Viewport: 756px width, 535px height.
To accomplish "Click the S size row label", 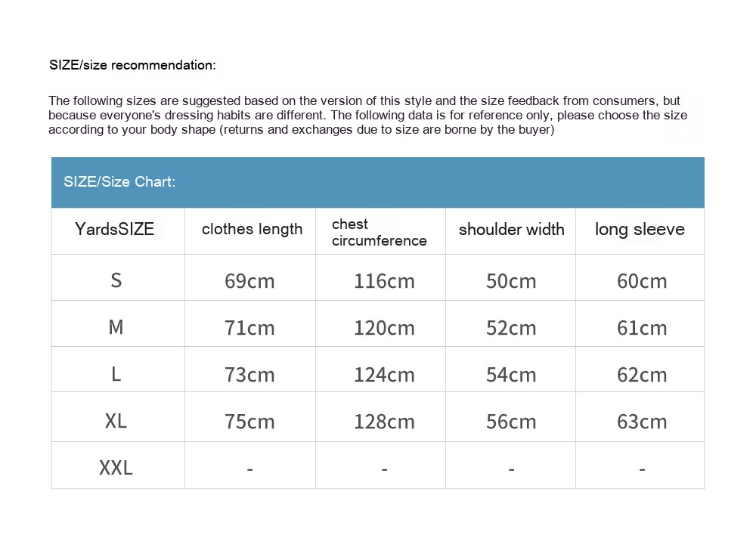I will pos(116,280).
